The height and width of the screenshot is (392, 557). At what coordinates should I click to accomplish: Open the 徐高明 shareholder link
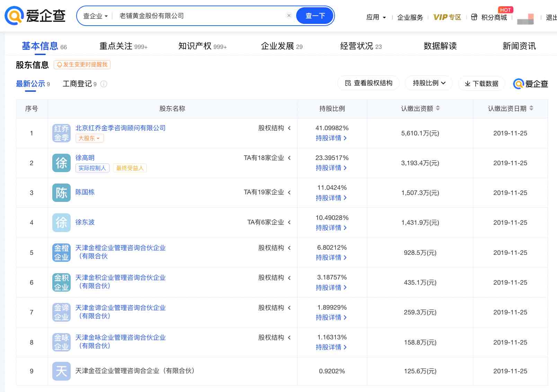(x=85, y=158)
